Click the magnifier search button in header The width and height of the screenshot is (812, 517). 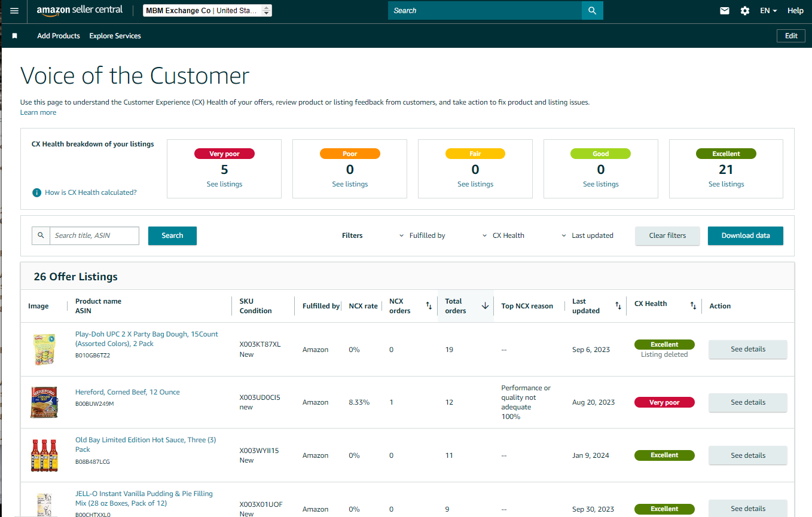[x=592, y=11]
